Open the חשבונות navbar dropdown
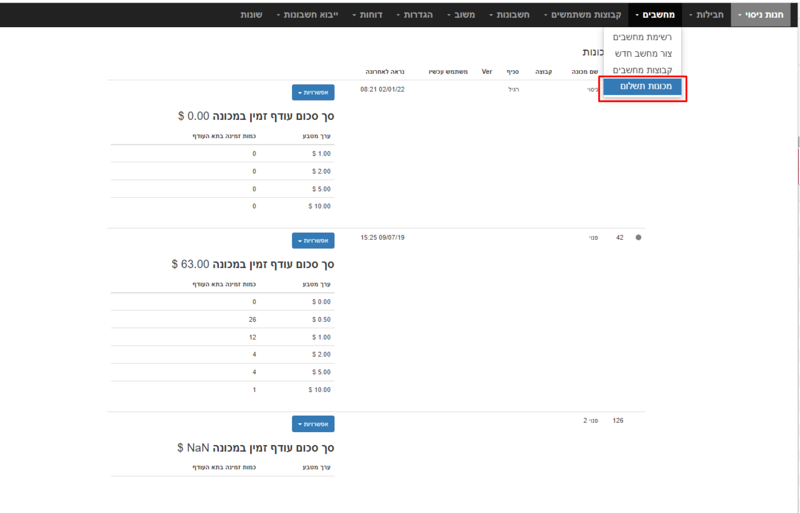800x513 pixels. [x=509, y=14]
